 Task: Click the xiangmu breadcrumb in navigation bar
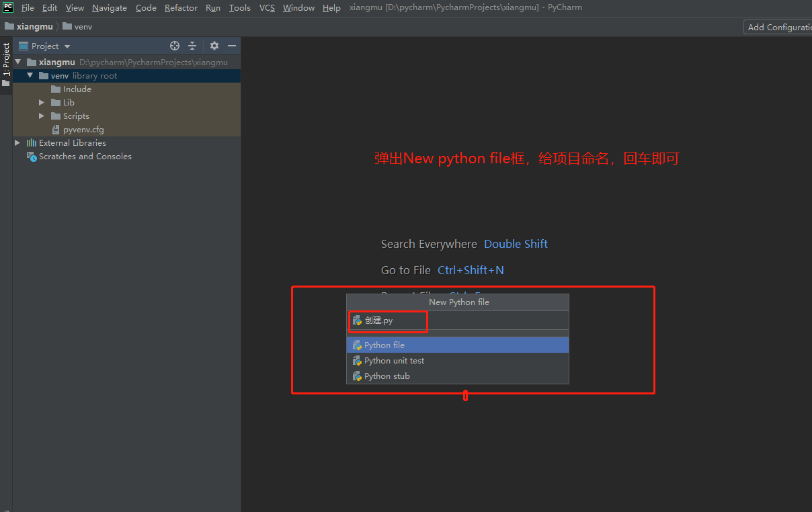pyautogui.click(x=29, y=27)
